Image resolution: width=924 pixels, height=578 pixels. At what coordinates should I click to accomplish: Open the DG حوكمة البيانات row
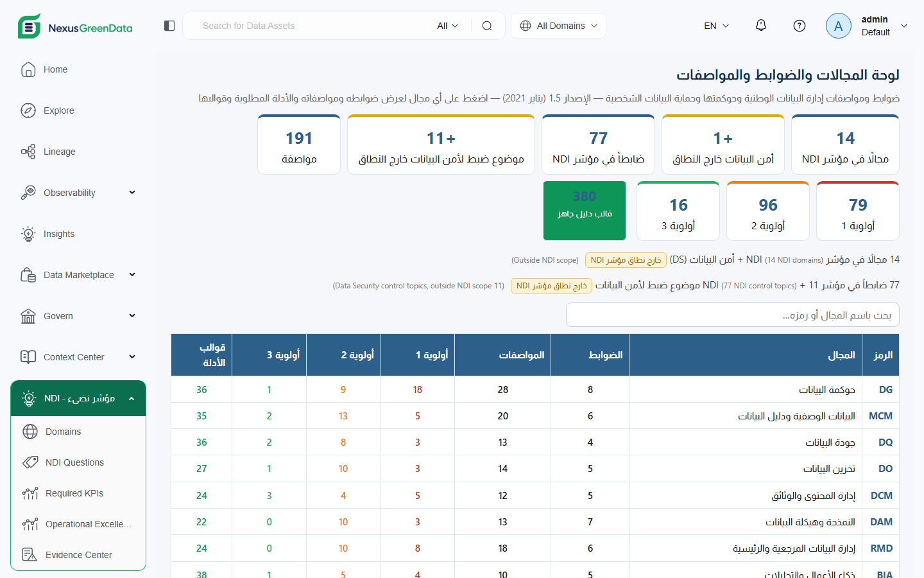tap(535, 390)
